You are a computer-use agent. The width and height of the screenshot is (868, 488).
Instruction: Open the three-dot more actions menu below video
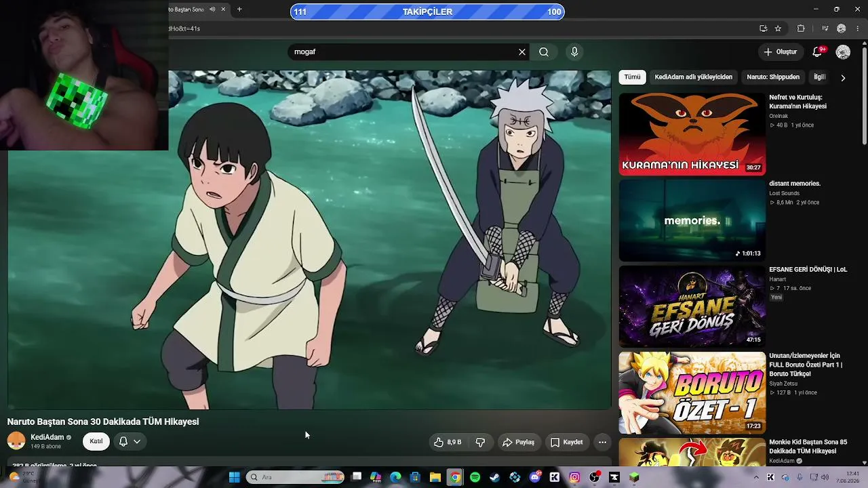602,442
